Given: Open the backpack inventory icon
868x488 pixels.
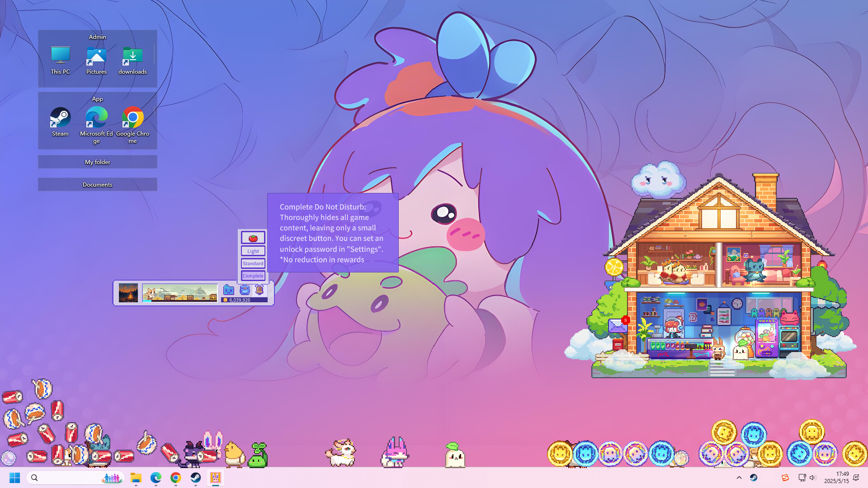Looking at the screenshot, I should point(245,291).
